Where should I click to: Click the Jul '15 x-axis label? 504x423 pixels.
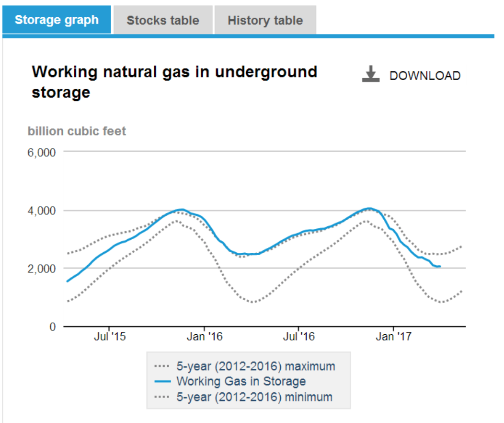[110, 337]
